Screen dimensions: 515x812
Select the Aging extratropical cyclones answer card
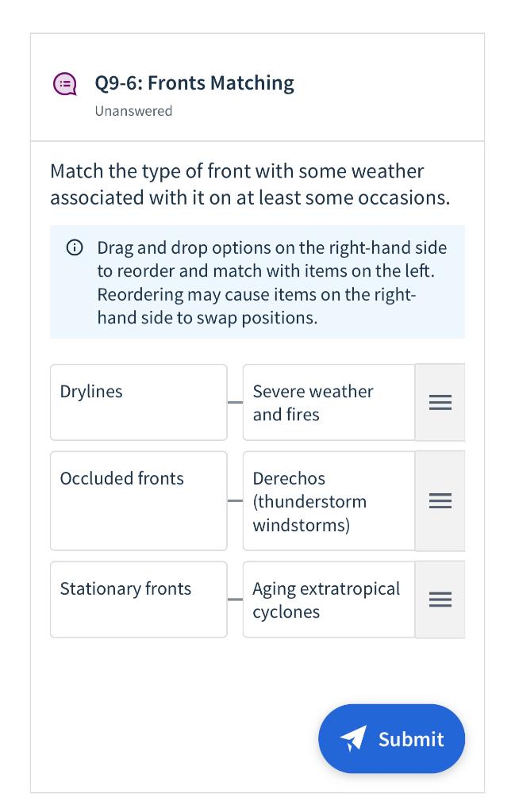click(x=329, y=599)
